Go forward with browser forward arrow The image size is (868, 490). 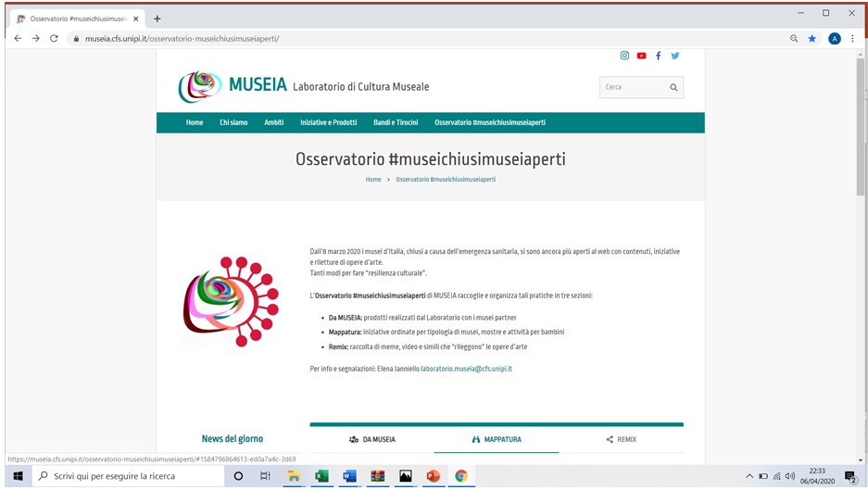point(35,38)
